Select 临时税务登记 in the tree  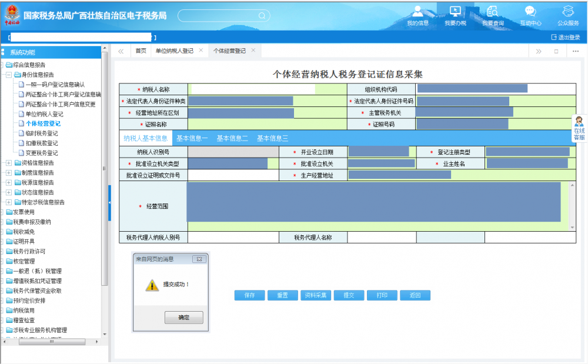[x=42, y=133]
